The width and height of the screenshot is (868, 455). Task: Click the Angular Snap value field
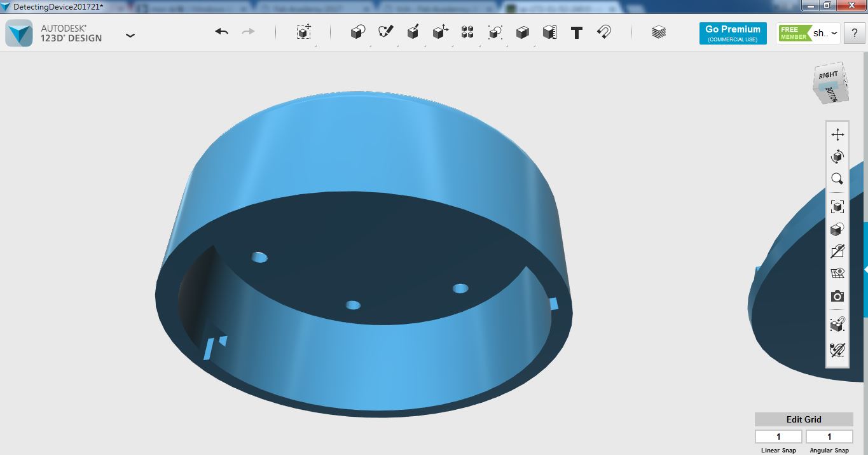(829, 437)
